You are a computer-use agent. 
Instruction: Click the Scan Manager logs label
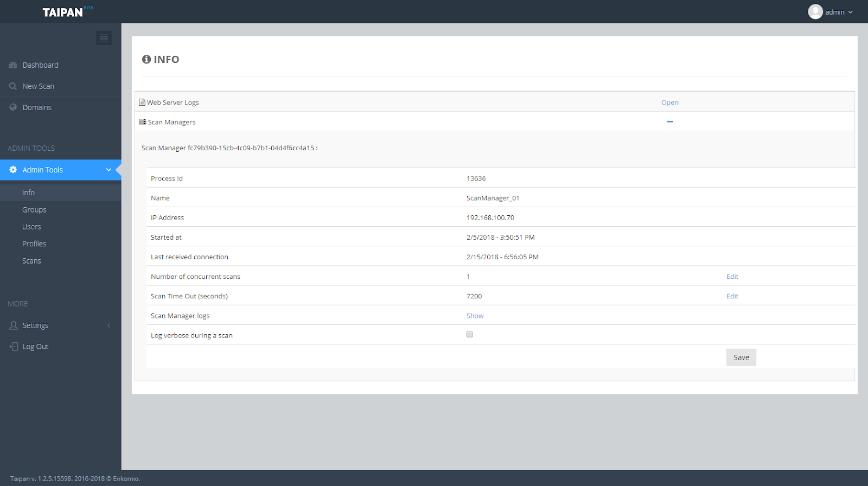click(180, 316)
